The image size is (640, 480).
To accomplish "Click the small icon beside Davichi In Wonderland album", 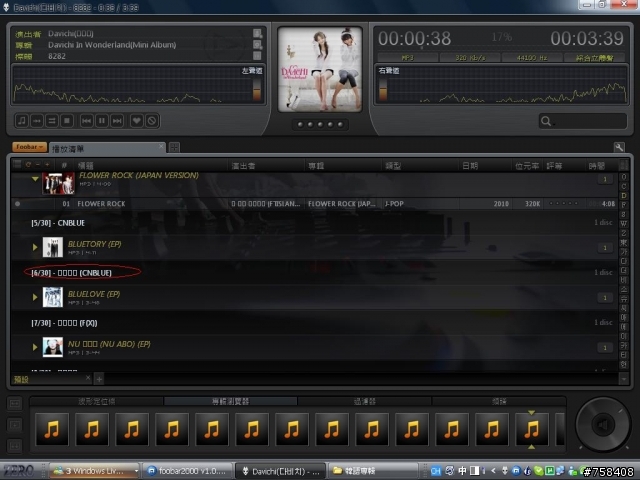I will 257,44.
